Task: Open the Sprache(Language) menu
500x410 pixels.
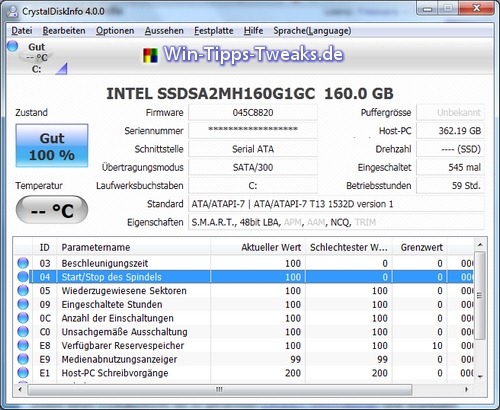Action: click(312, 31)
